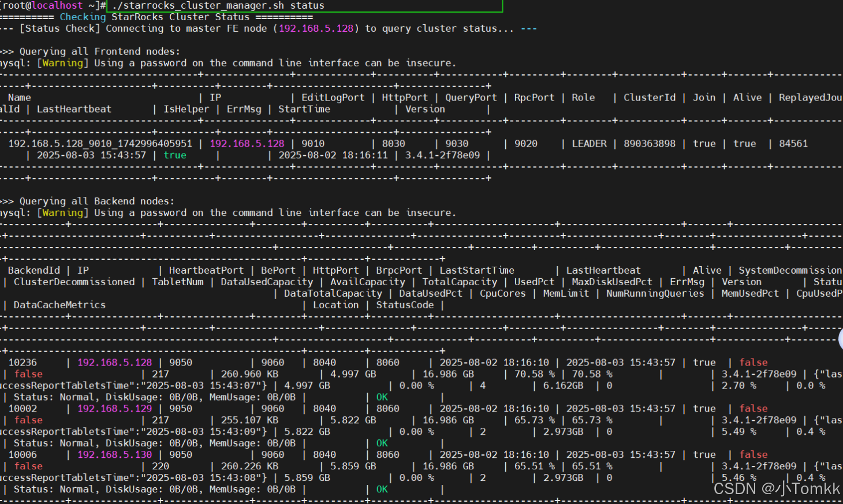Image resolution: width=843 pixels, height=504 pixels.
Task: Click the QueryPort column header
Action: [x=471, y=98]
